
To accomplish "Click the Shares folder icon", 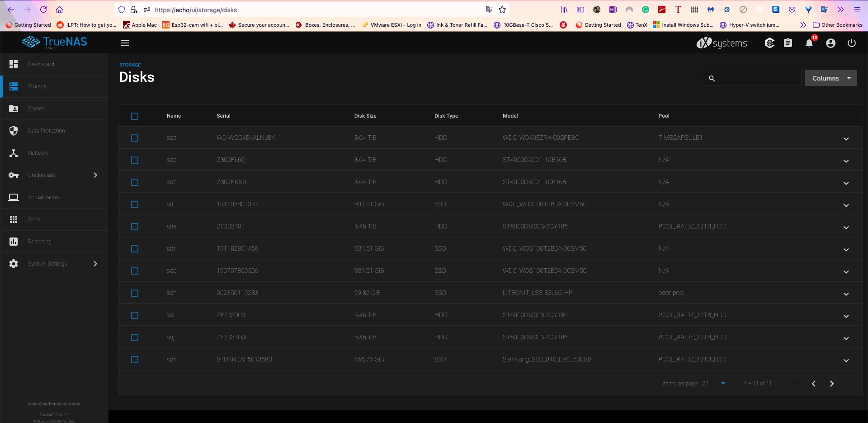I will click(14, 109).
